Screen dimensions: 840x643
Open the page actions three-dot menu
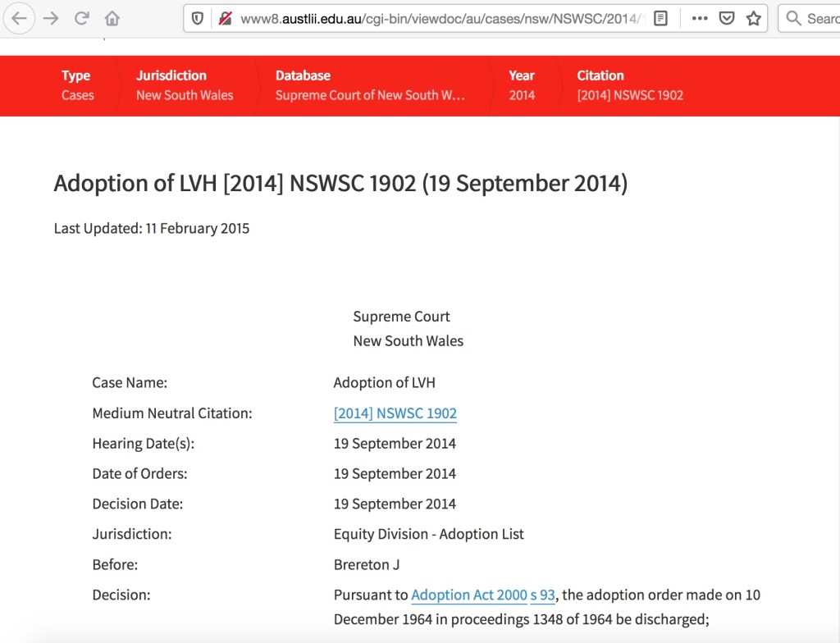[699, 18]
